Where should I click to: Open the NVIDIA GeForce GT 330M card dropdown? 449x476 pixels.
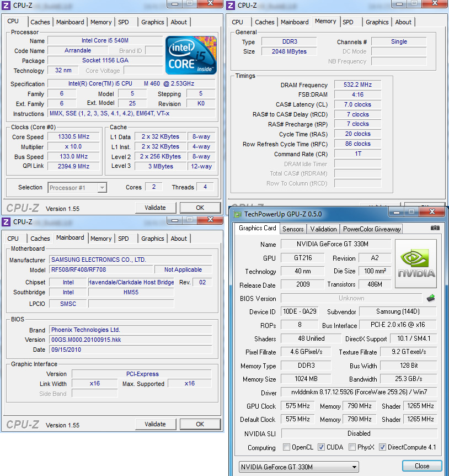click(x=298, y=467)
